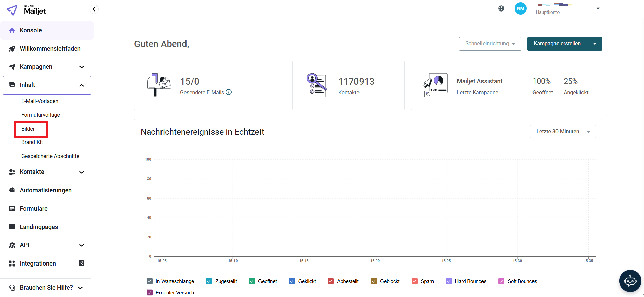Click the 1170913 contacts count
This screenshot has height=297, width=644.
356,82
